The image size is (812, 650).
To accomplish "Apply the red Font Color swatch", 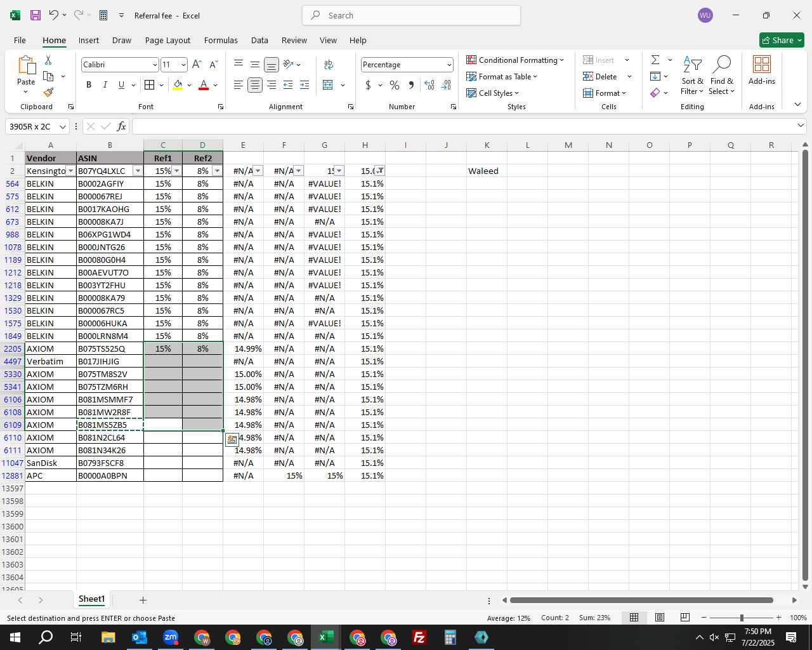I will tap(204, 85).
